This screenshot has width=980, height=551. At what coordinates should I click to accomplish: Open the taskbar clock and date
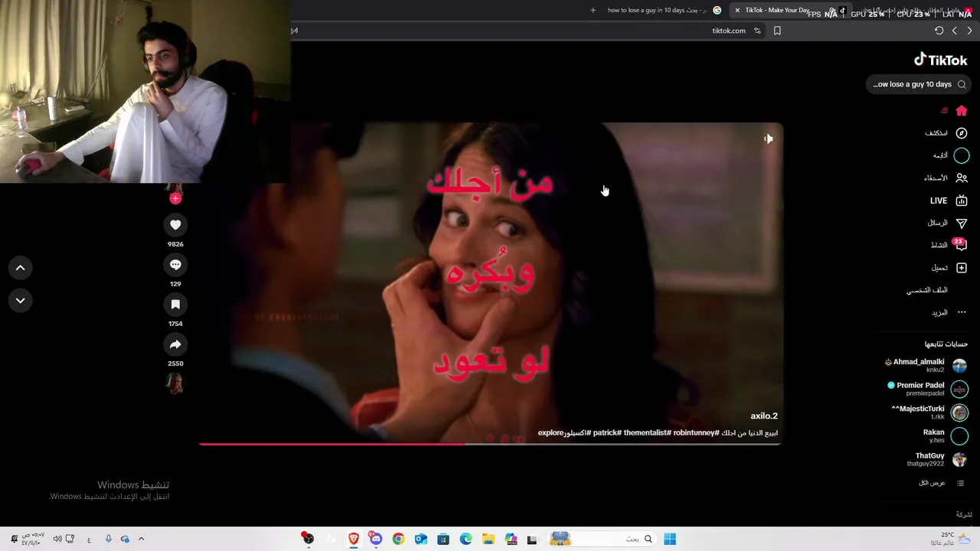coord(33,539)
